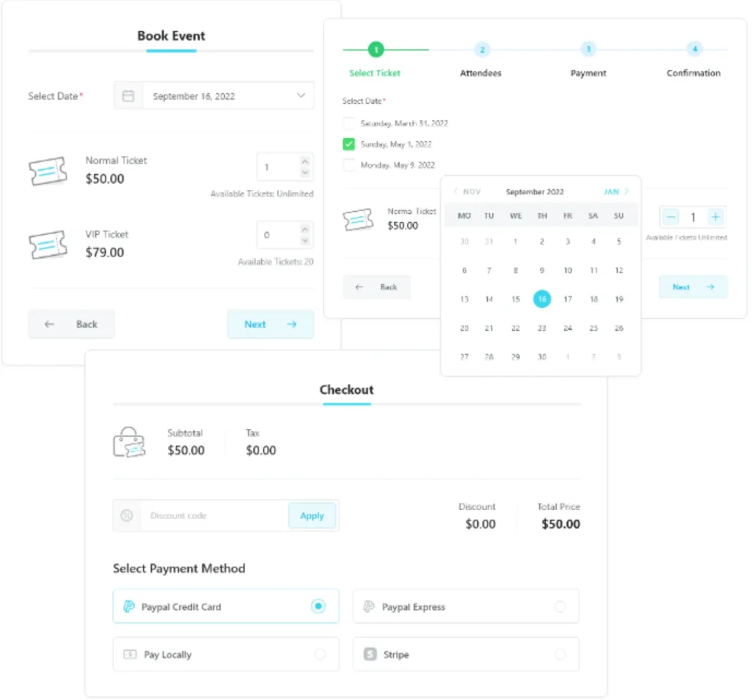Image resolution: width=751 pixels, height=700 pixels.
Task: Select the VIP Ticket icon
Action: coord(48,244)
